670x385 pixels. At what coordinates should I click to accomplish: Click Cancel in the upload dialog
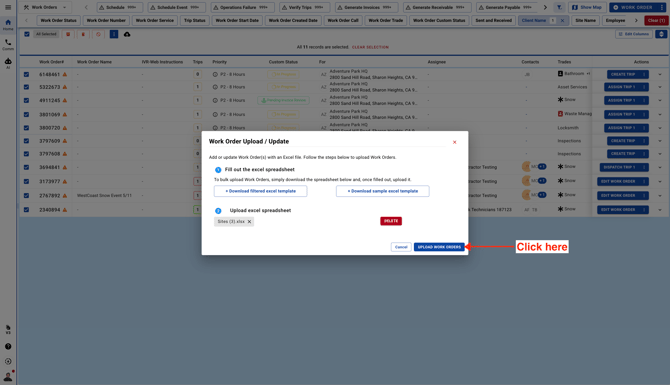[401, 247]
